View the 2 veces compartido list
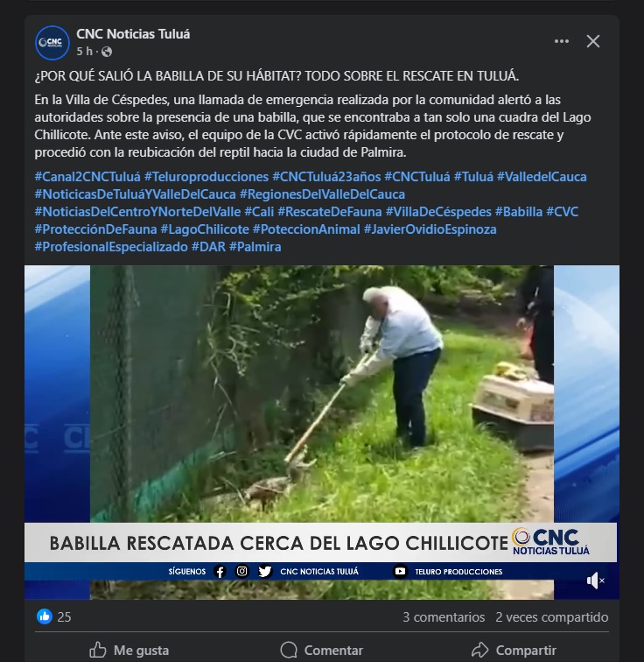Screen dimensions: 644x662 coord(551,617)
